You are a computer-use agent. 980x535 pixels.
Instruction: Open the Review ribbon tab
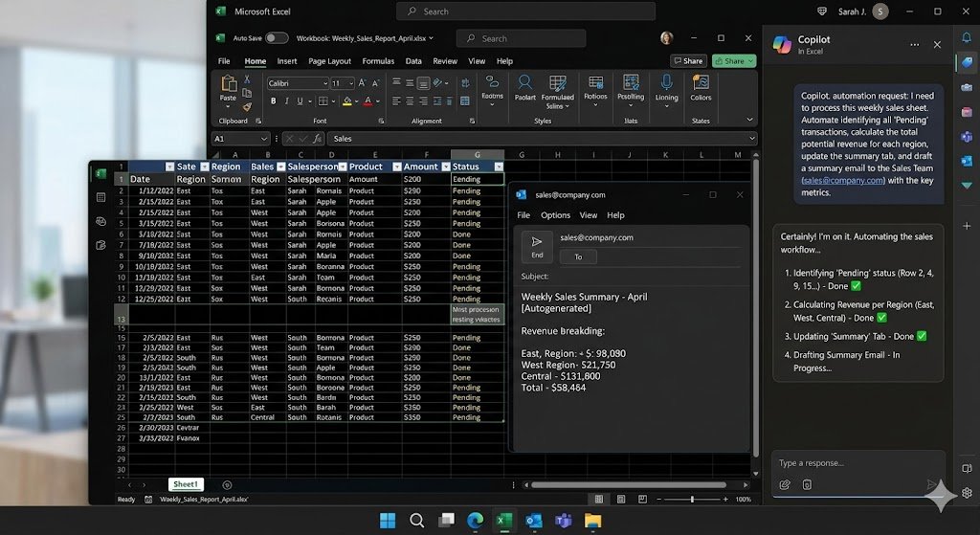click(445, 61)
